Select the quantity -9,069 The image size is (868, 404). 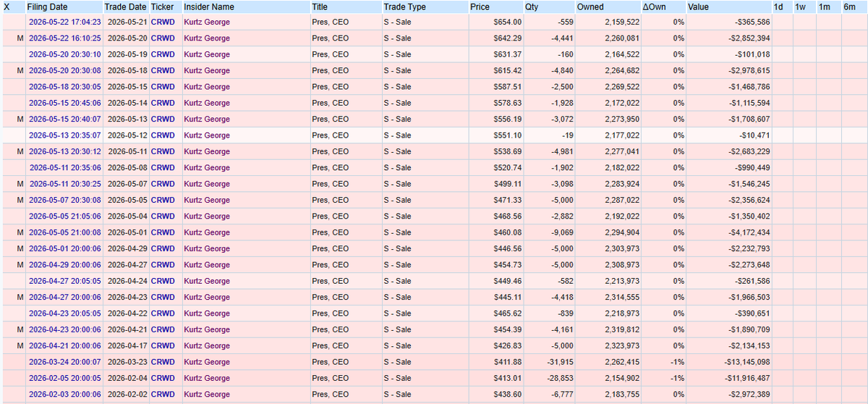point(561,233)
